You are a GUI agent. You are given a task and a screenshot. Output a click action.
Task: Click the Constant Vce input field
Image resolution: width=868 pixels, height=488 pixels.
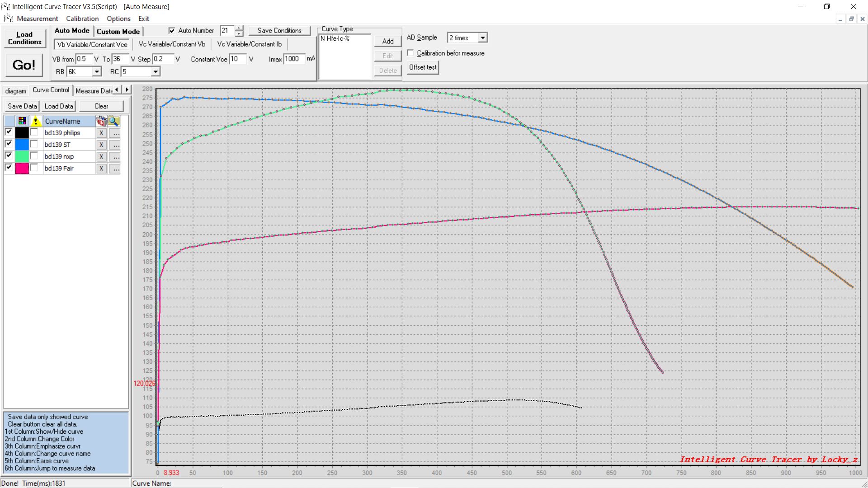tap(237, 59)
